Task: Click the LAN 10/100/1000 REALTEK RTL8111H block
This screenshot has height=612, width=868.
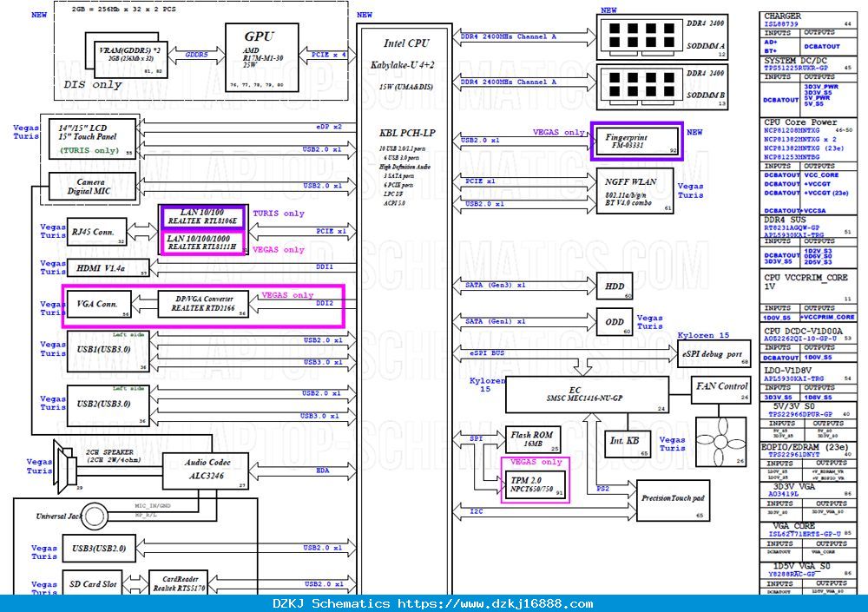Action: click(x=202, y=242)
